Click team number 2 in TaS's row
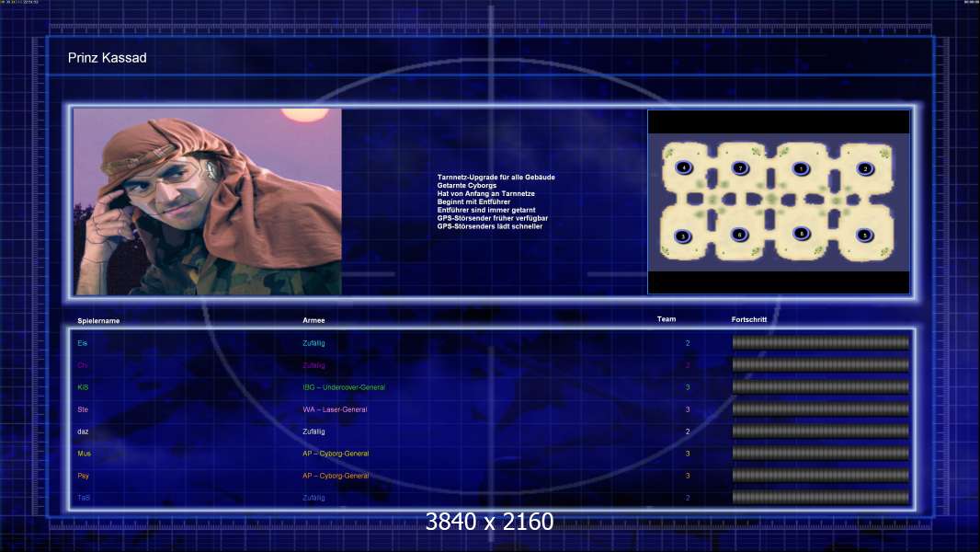This screenshot has width=980, height=552. 688,499
